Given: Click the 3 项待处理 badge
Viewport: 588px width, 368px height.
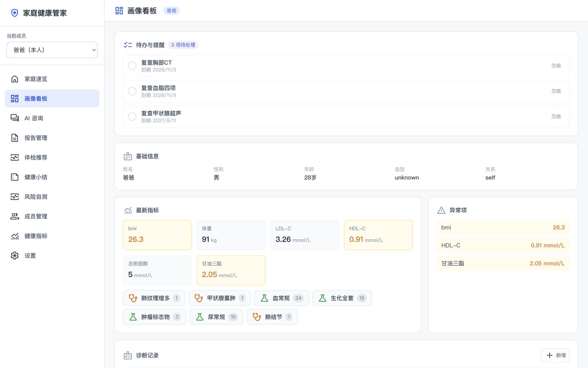Looking at the screenshot, I should 183,45.
